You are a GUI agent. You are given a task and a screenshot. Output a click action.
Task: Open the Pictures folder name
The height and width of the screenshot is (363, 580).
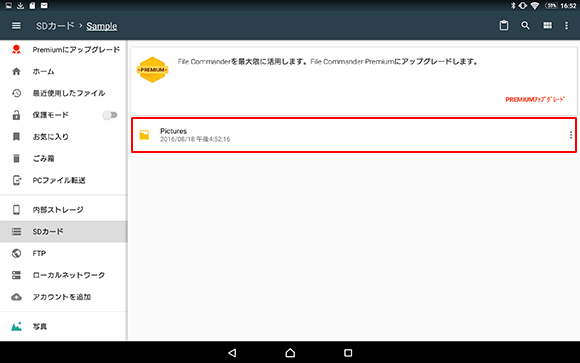[x=173, y=131]
